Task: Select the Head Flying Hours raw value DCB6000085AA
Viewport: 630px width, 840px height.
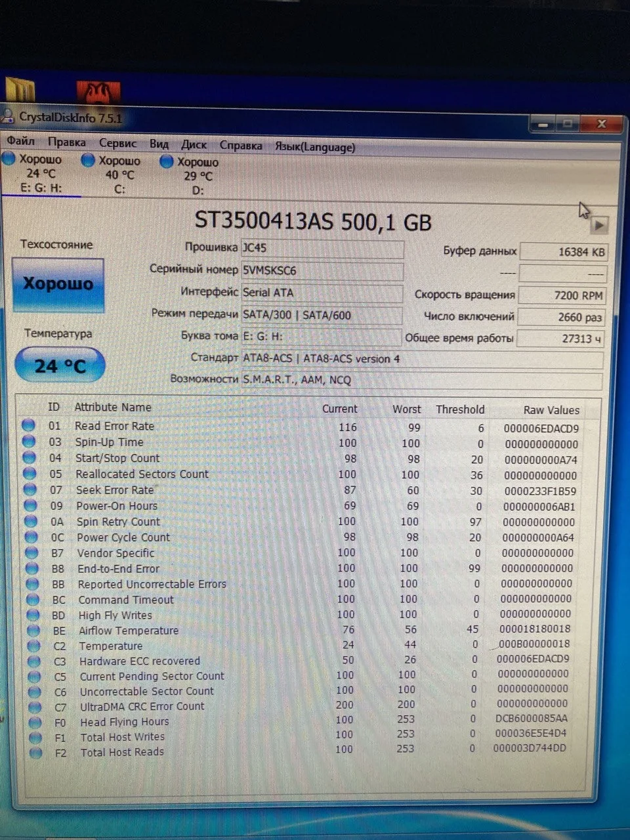Action: point(532,719)
